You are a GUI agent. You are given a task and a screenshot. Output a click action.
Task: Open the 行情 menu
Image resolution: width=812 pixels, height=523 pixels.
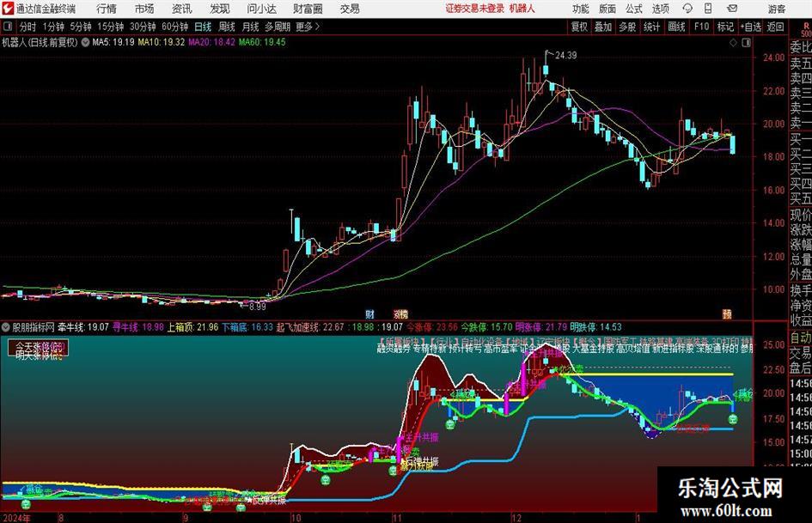click(x=107, y=9)
